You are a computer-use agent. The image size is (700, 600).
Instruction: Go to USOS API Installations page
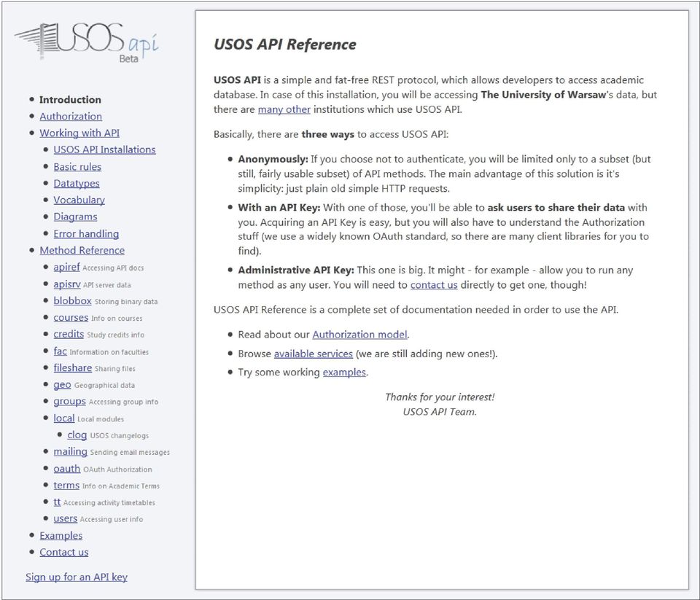click(x=104, y=149)
